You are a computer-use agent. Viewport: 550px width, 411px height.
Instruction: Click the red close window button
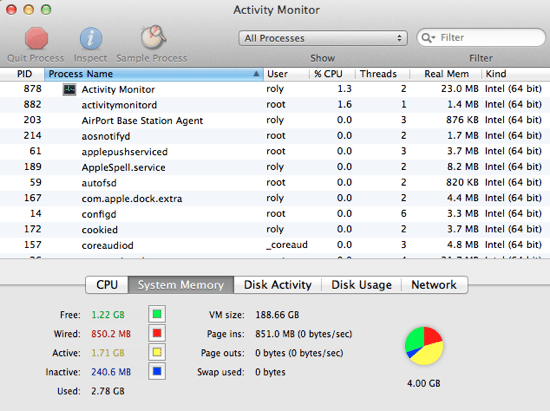pyautogui.click(x=11, y=9)
